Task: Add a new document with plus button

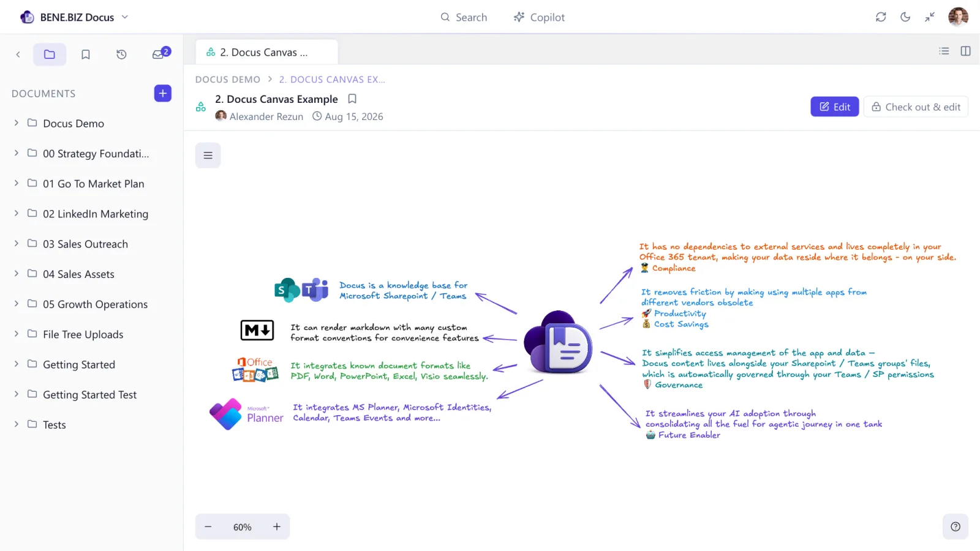Action: pyautogui.click(x=162, y=93)
